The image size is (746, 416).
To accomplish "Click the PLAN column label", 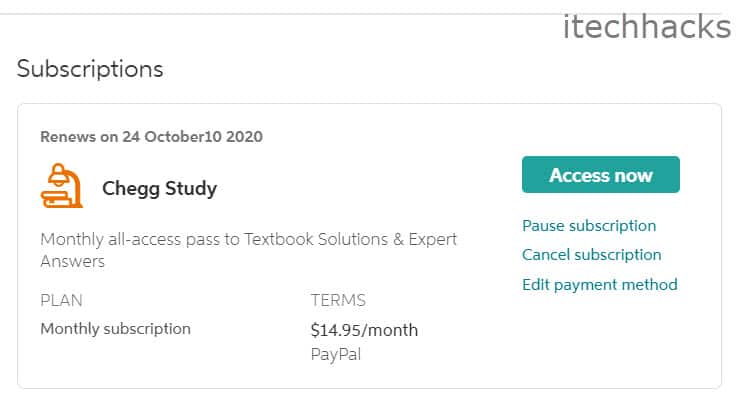I will [61, 300].
